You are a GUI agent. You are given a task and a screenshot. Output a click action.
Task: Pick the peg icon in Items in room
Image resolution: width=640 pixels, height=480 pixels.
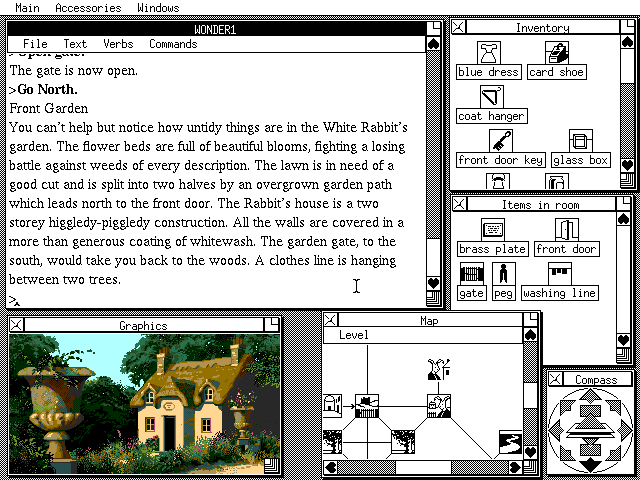coord(504,274)
